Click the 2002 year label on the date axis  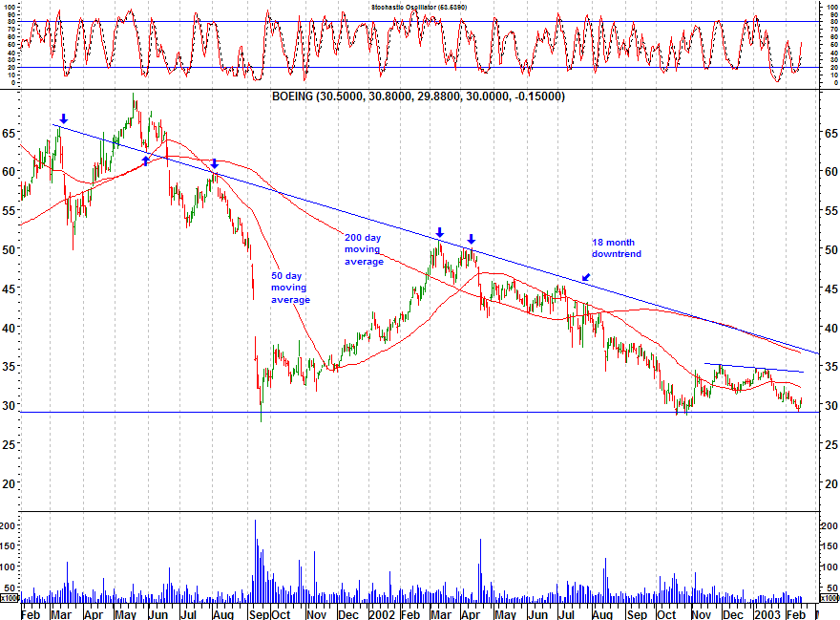pos(382,614)
